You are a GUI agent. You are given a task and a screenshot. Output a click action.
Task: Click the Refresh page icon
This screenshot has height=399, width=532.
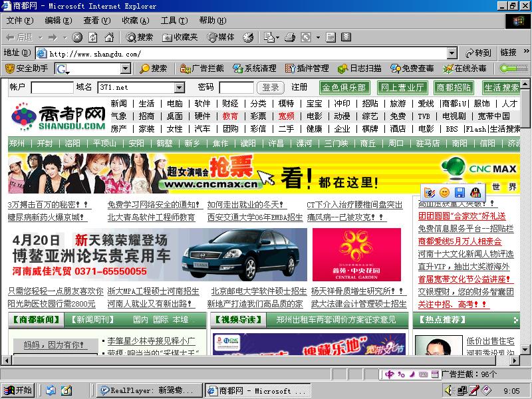(x=93, y=37)
